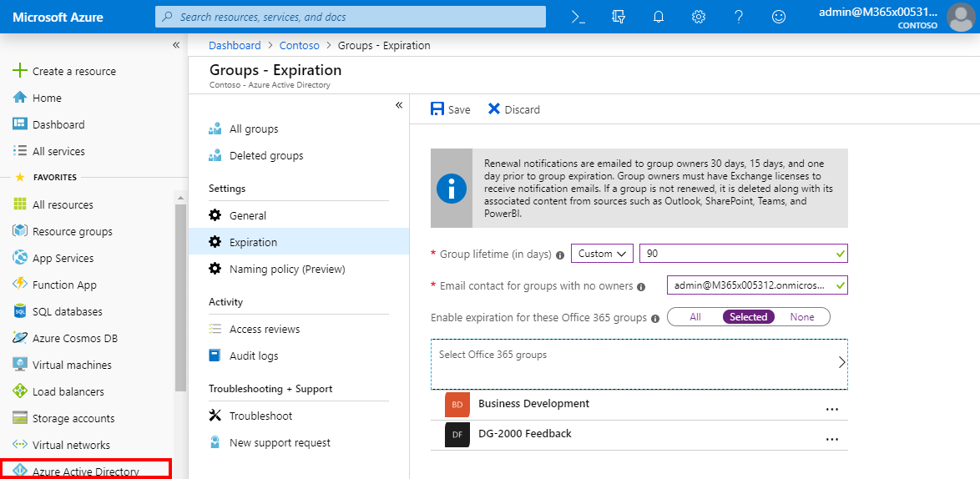This screenshot has width=980, height=479.
Task: Open the Custom group lifetime dropdown
Action: tap(602, 254)
